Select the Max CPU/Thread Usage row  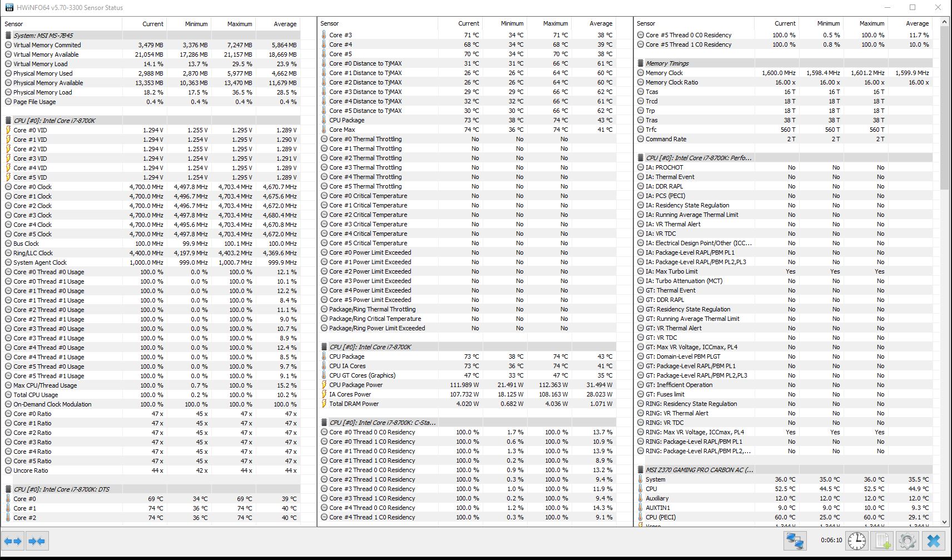tap(151, 385)
